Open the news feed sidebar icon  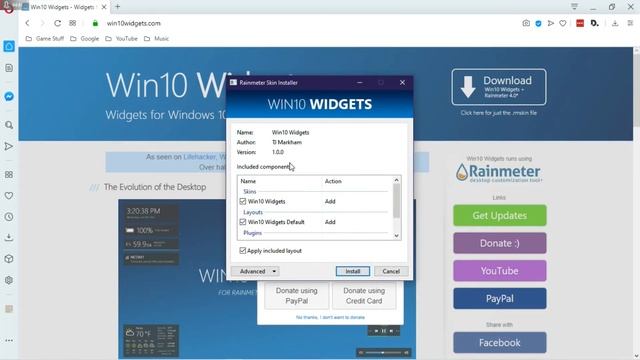[x=9, y=68]
